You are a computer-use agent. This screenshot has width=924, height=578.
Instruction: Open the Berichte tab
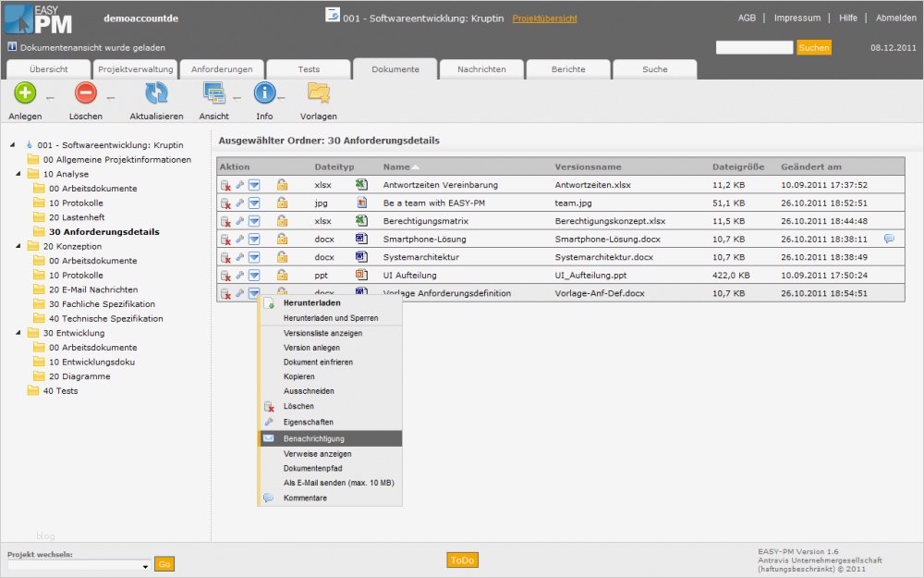(568, 69)
